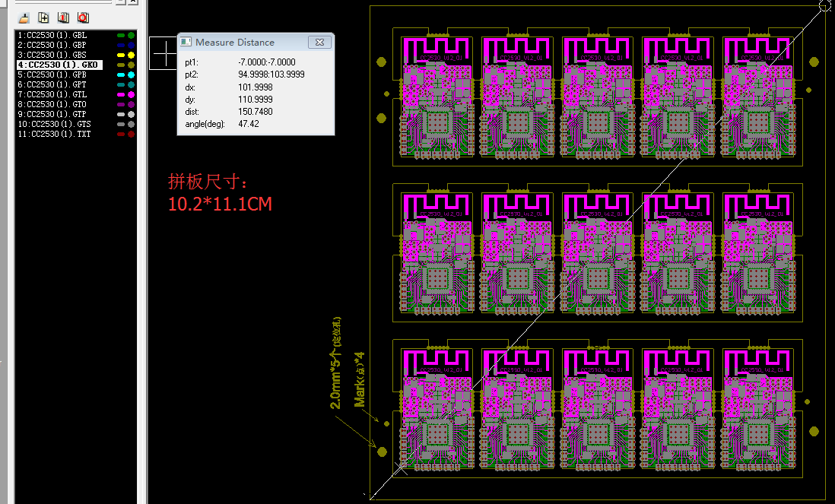Close the Measure Distance dialog
The width and height of the screenshot is (835, 504).
point(319,43)
